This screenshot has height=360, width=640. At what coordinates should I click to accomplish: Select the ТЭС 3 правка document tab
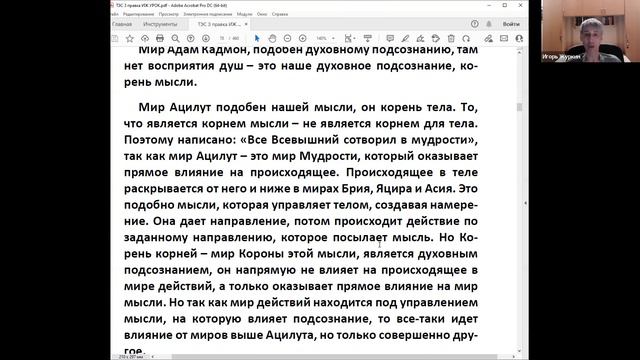point(219,24)
